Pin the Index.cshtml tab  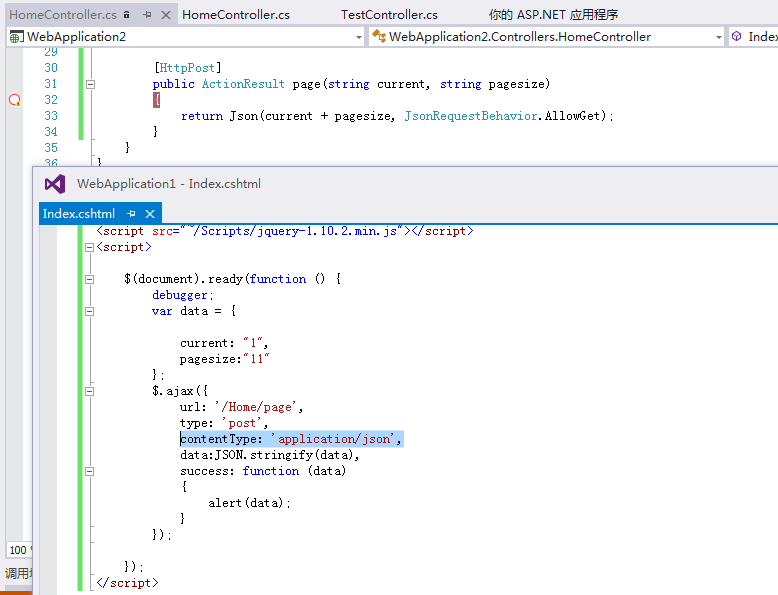pyautogui.click(x=131, y=214)
